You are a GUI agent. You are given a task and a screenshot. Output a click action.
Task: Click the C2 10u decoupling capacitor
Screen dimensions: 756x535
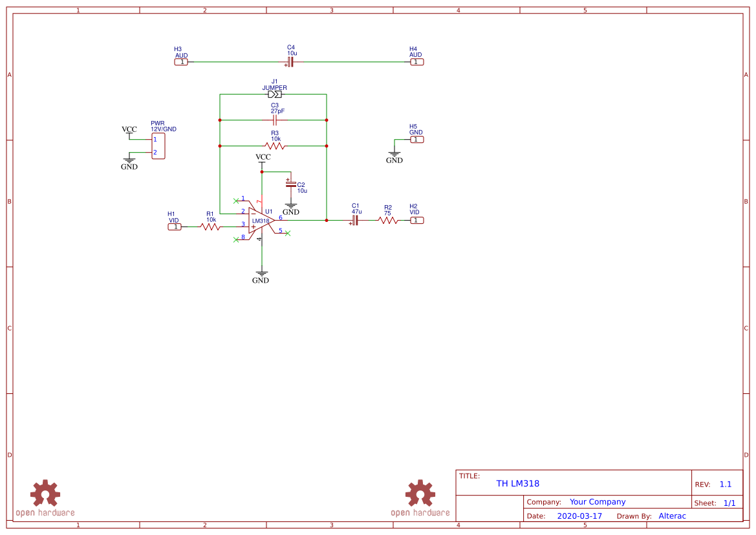tap(290, 184)
